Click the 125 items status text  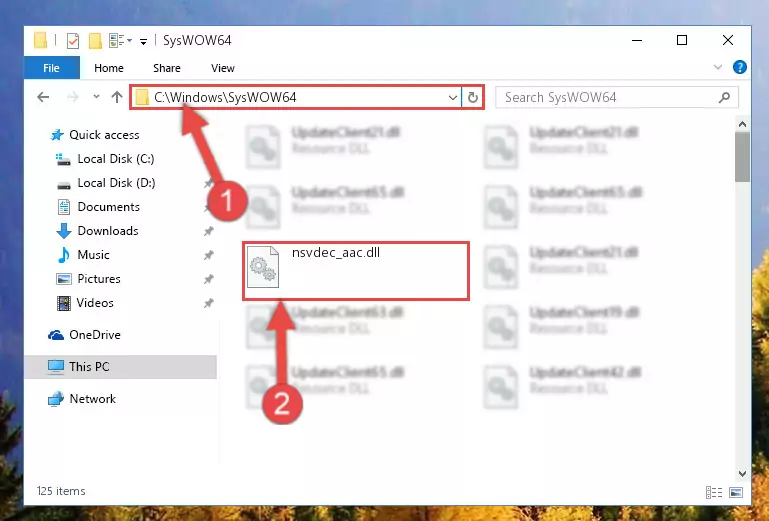click(x=61, y=491)
